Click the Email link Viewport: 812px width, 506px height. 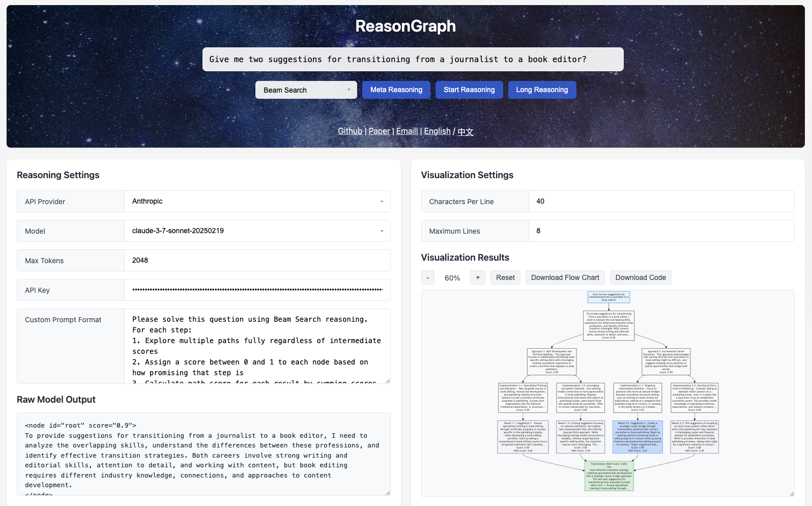click(x=407, y=131)
